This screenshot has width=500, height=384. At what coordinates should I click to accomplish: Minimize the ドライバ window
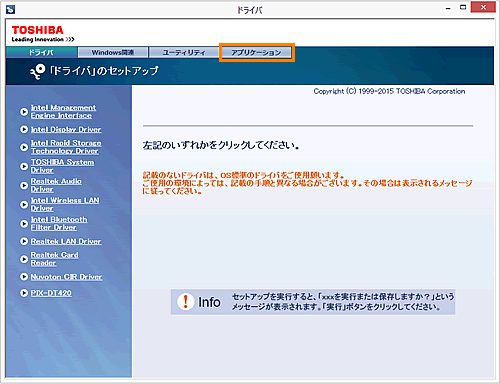(448, 8)
